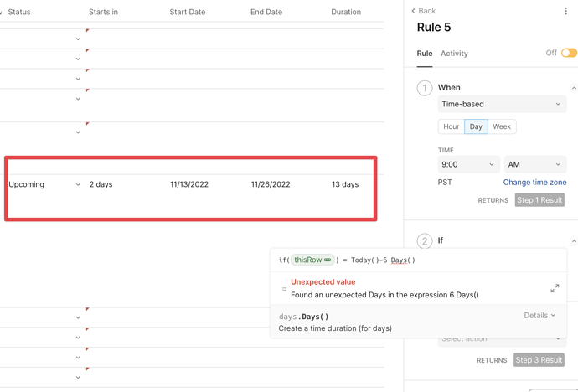
Task: Select the 11/13/2022 start date cell
Action: (189, 184)
